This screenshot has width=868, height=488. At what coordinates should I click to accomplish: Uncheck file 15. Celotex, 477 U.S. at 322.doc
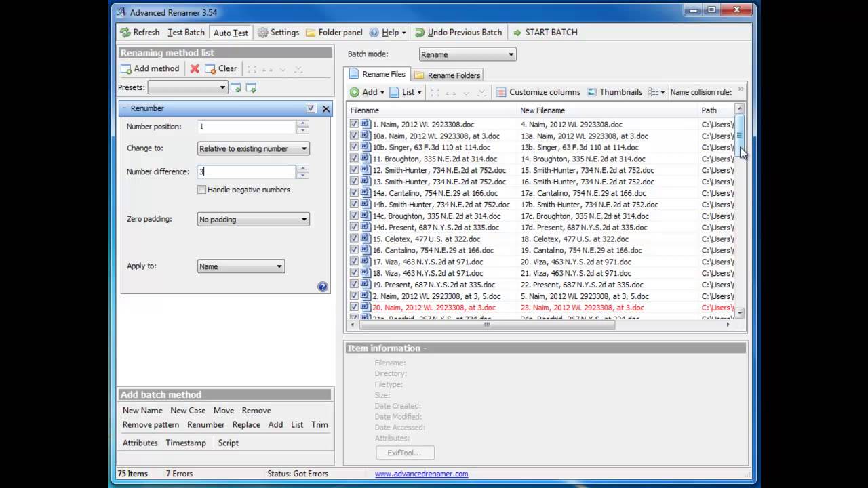[x=354, y=239]
